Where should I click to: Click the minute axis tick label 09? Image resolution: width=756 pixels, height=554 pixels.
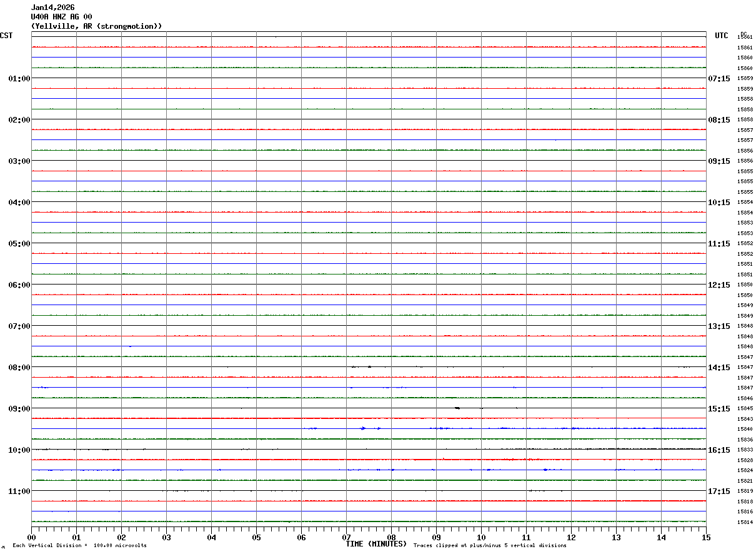[x=436, y=537]
